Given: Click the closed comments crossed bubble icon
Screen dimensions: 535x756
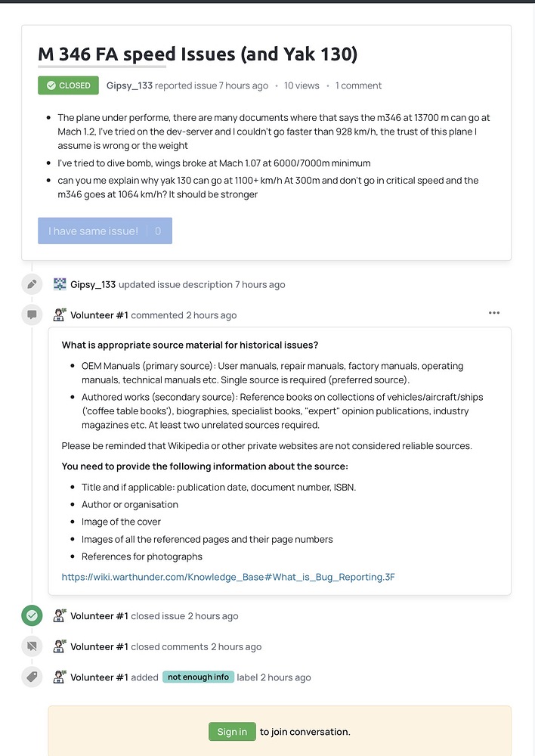Looking at the screenshot, I should pyautogui.click(x=32, y=646).
